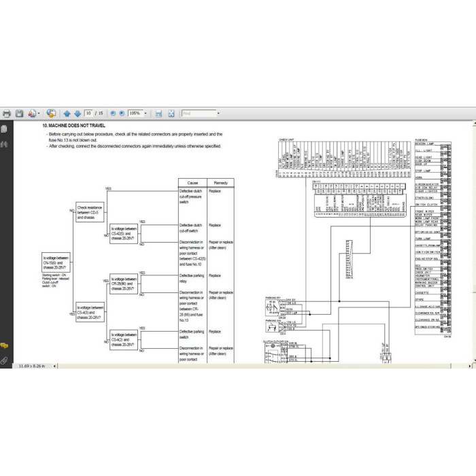
Task: Click 'STOP LAMP' entry in fuse box
Action: (423, 171)
